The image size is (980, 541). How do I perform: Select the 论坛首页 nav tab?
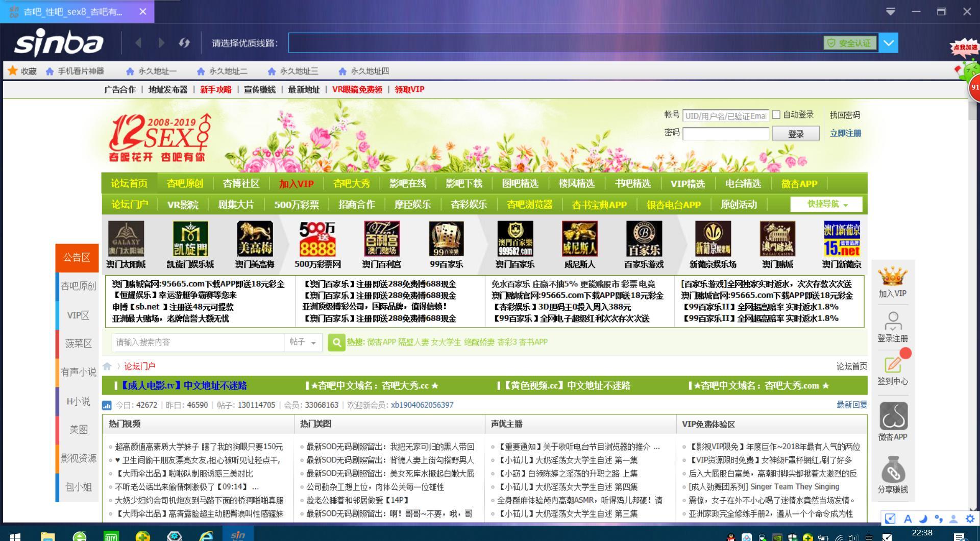129,183
